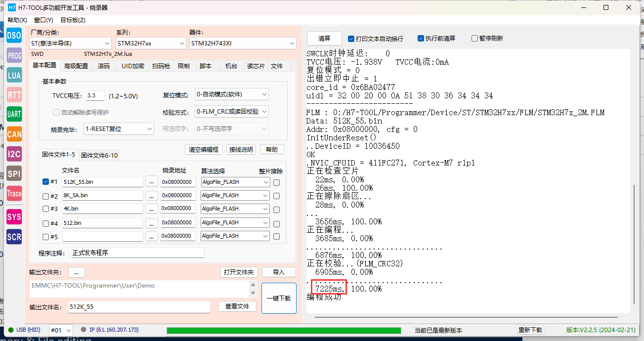Open the 系列 series dropdown

151,43
